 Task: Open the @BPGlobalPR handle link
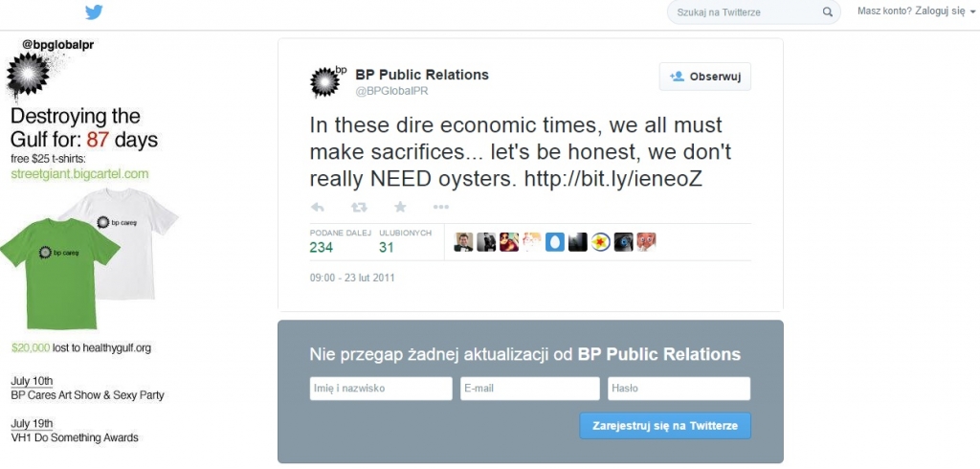pyautogui.click(x=390, y=91)
